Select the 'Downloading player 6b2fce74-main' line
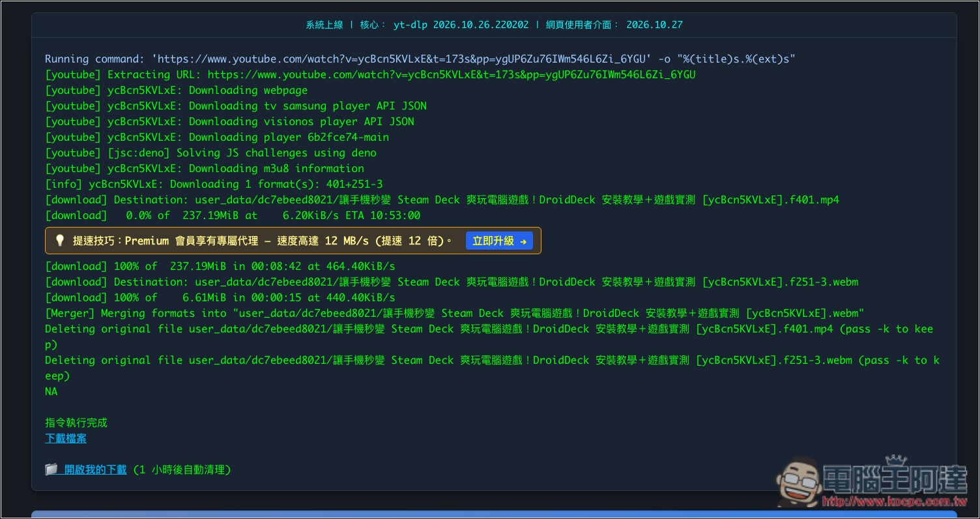Image resolution: width=980 pixels, height=519 pixels. pyautogui.click(x=217, y=137)
